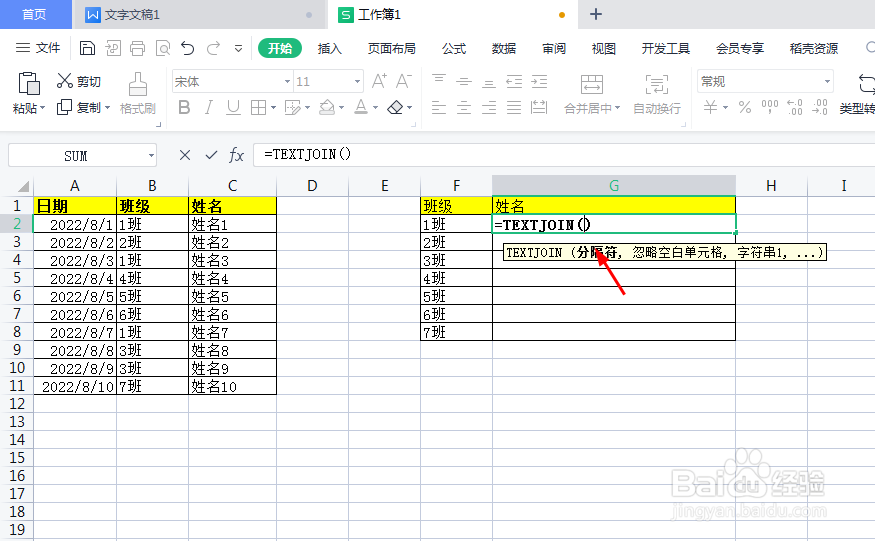Screen dimensions: 875x541
Task: Open Print Preview icon
Action: [162, 49]
